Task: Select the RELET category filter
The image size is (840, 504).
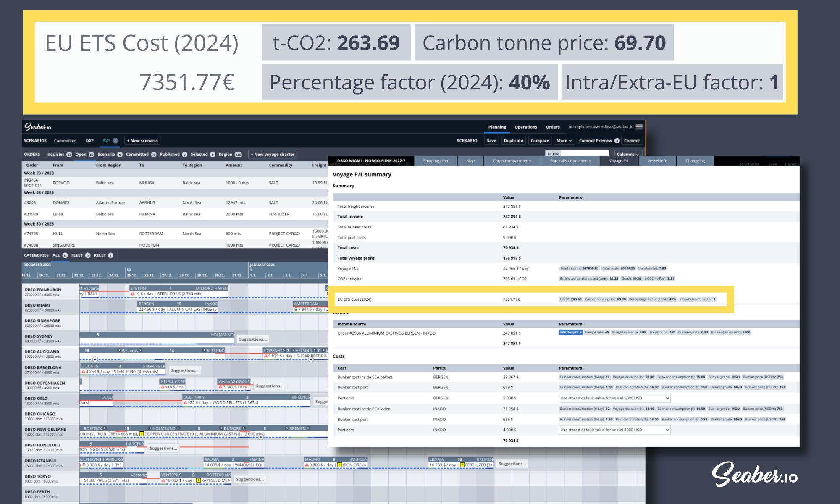Action: coord(100,255)
